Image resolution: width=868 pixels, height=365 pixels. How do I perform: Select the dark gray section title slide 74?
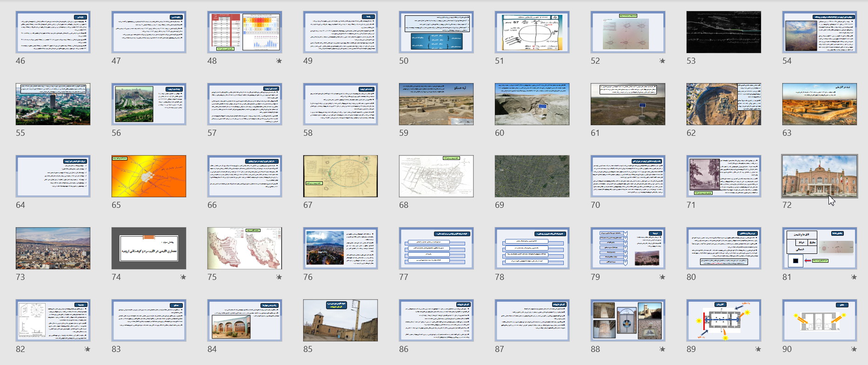(148, 248)
